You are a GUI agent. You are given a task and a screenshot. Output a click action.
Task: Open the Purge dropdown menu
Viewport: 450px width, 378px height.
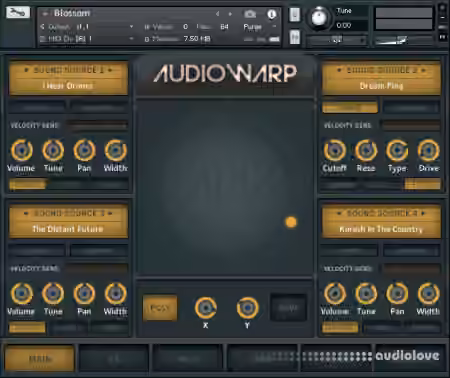pos(260,27)
